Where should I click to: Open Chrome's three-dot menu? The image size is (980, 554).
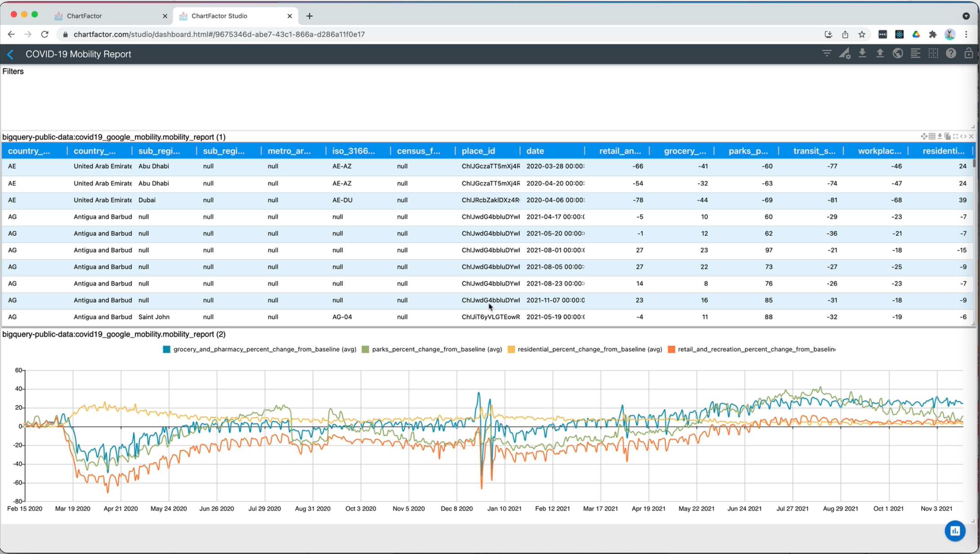(x=966, y=34)
